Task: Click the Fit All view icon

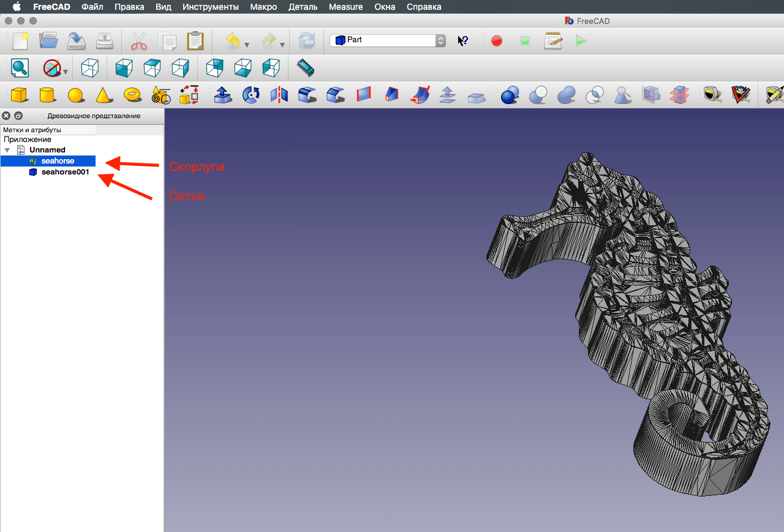Action: coord(20,67)
